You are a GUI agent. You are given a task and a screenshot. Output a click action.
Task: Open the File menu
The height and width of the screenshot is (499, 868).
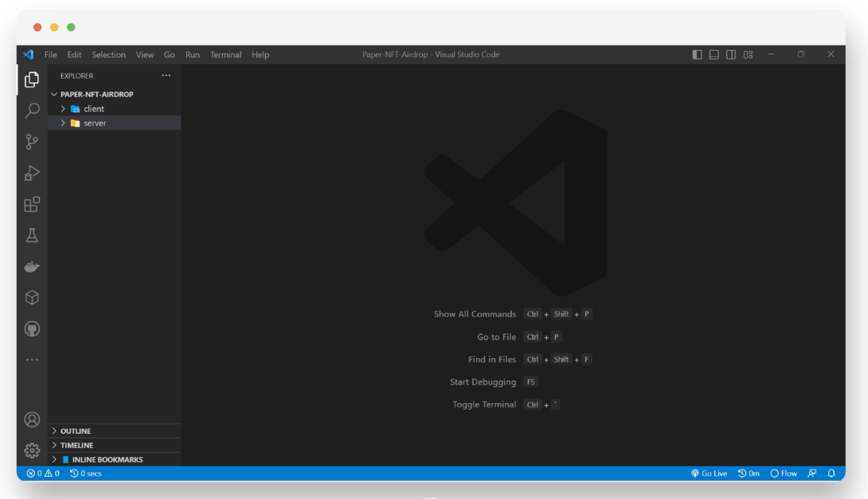pos(50,55)
